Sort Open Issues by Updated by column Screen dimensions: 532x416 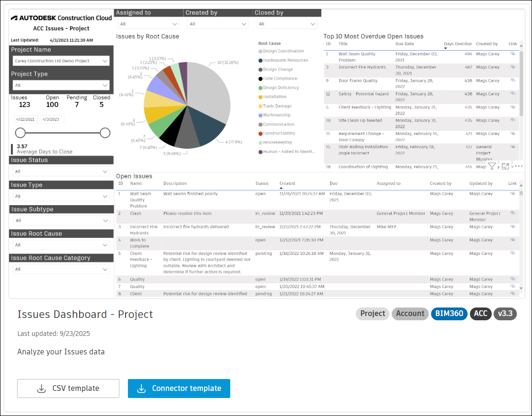(x=481, y=183)
